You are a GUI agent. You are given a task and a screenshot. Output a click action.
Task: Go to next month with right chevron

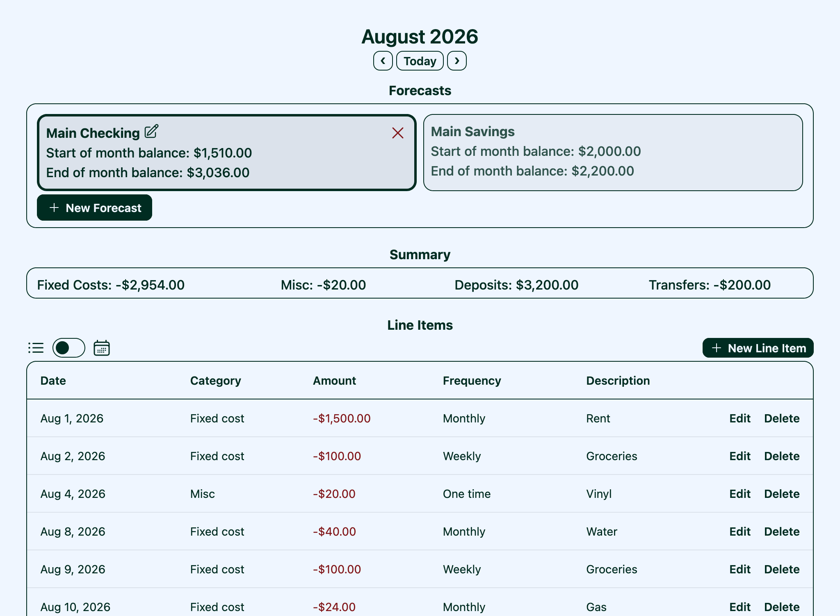click(x=457, y=61)
